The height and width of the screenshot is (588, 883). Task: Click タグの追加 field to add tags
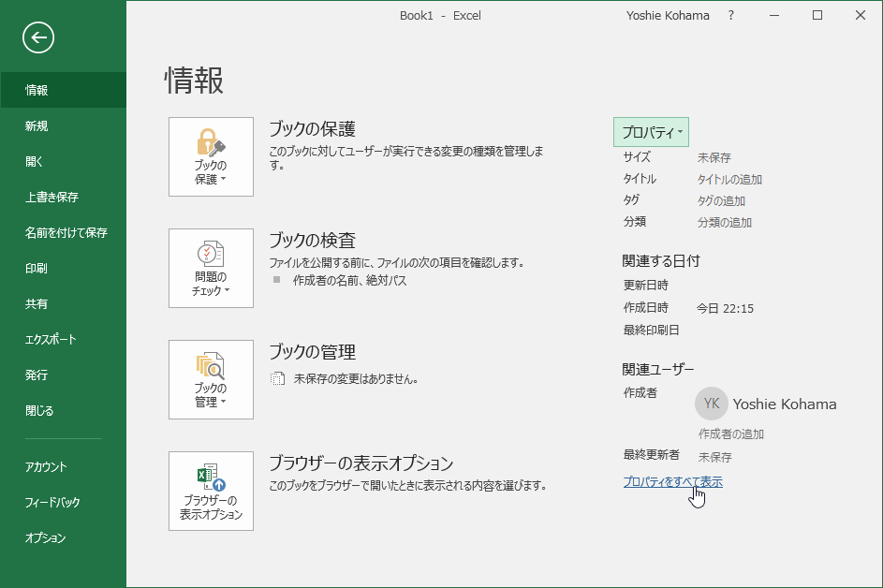[x=721, y=201]
